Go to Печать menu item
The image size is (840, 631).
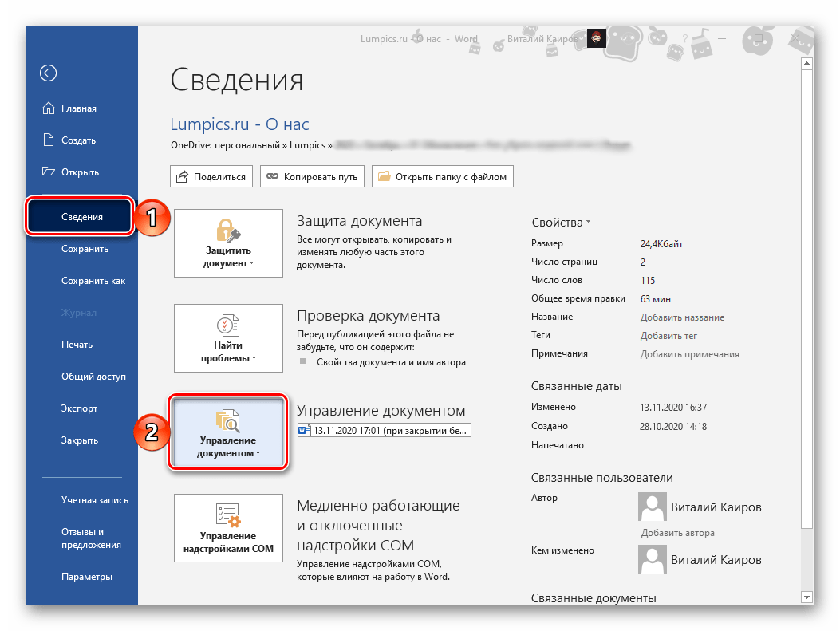coord(77,345)
